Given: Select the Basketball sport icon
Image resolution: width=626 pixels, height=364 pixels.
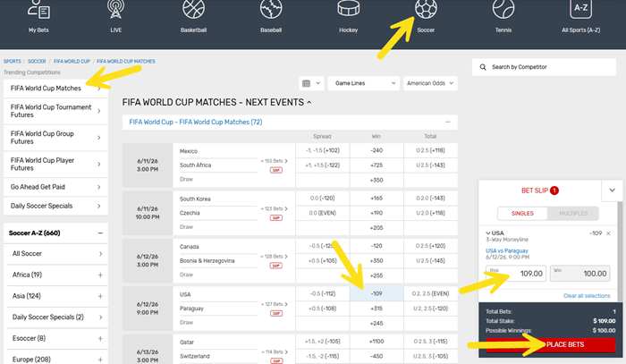Looking at the screenshot, I should 194,9.
